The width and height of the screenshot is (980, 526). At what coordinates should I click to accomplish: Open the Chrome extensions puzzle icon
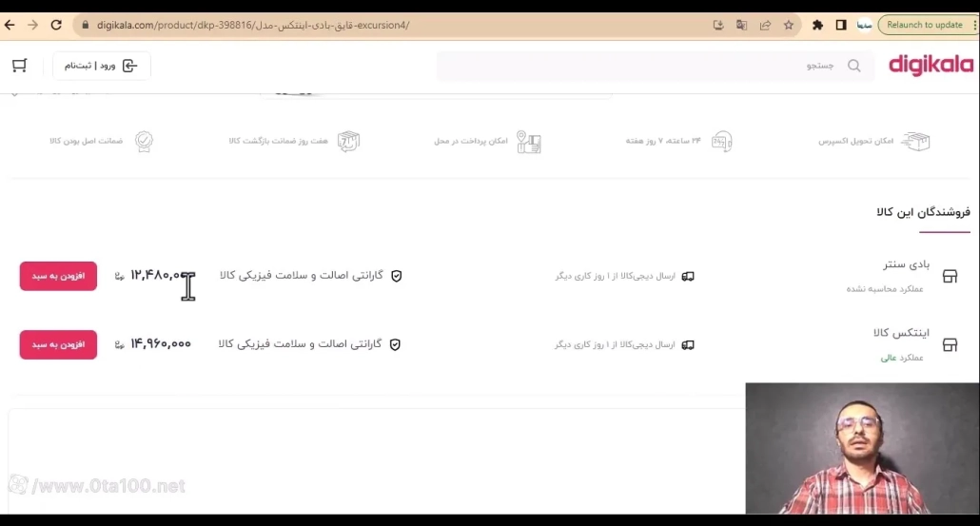click(817, 25)
